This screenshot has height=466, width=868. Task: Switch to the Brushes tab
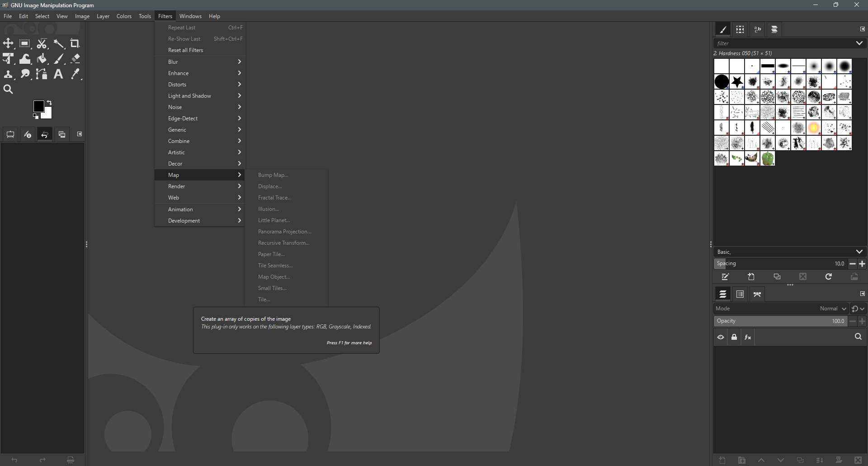723,30
